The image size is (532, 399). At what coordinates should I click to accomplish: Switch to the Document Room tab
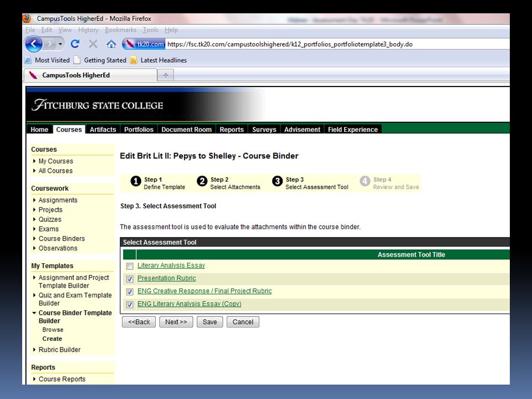pyautogui.click(x=186, y=129)
